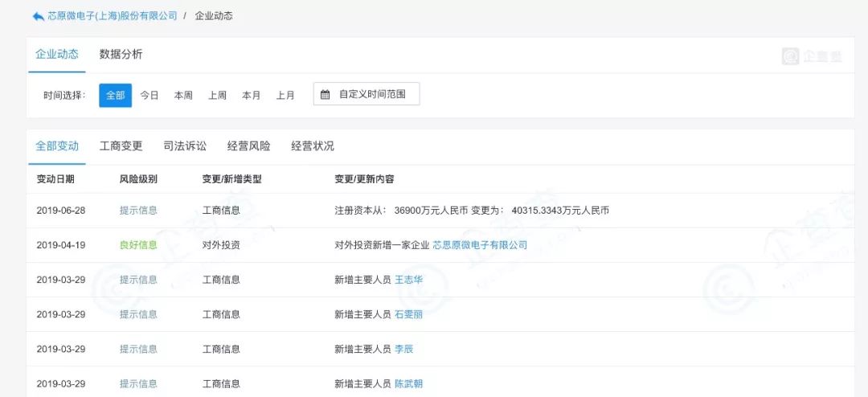Click 工商信息 in the 2019-06-28 row
The image size is (868, 397).
(221, 211)
